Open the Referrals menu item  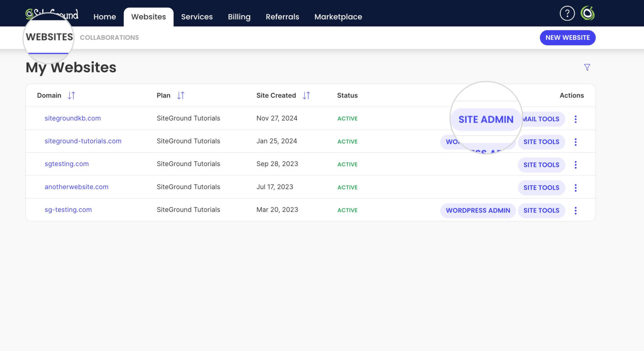[282, 17]
